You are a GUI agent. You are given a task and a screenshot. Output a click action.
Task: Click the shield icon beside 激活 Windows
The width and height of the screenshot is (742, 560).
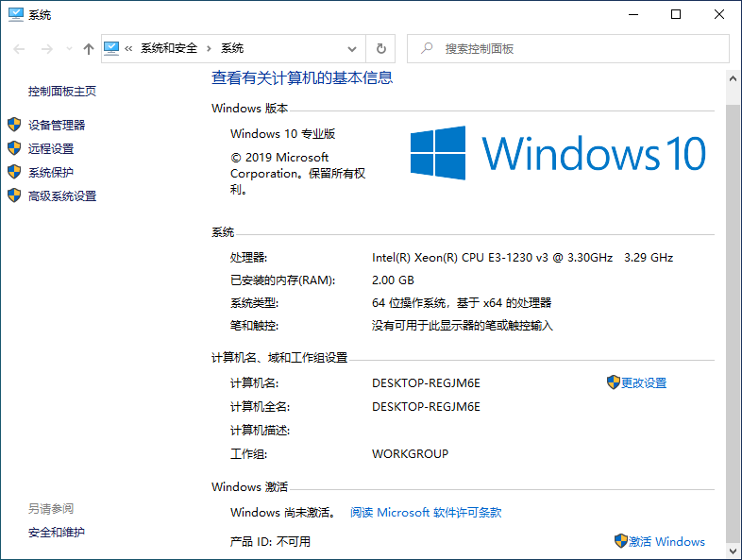tap(620, 541)
